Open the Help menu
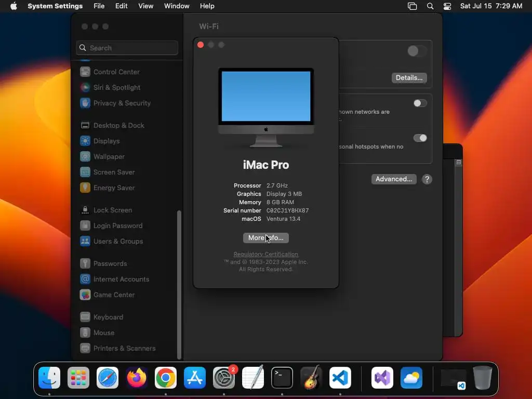The image size is (532, 399). coord(207,6)
